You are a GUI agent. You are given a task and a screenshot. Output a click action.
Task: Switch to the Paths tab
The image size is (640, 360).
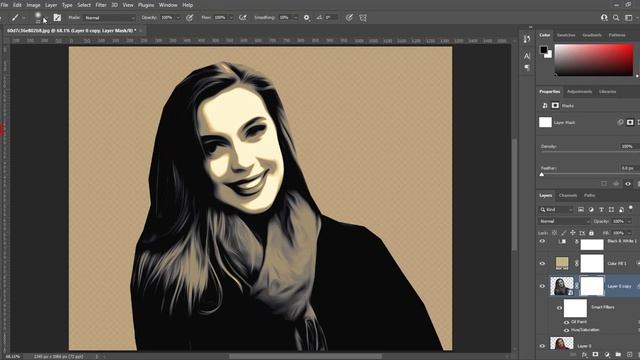tap(589, 196)
